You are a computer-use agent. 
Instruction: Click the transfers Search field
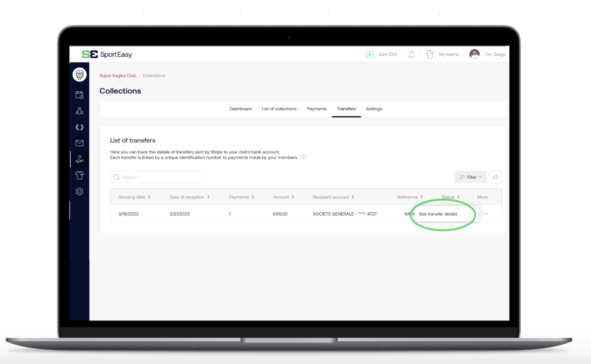pos(158,177)
